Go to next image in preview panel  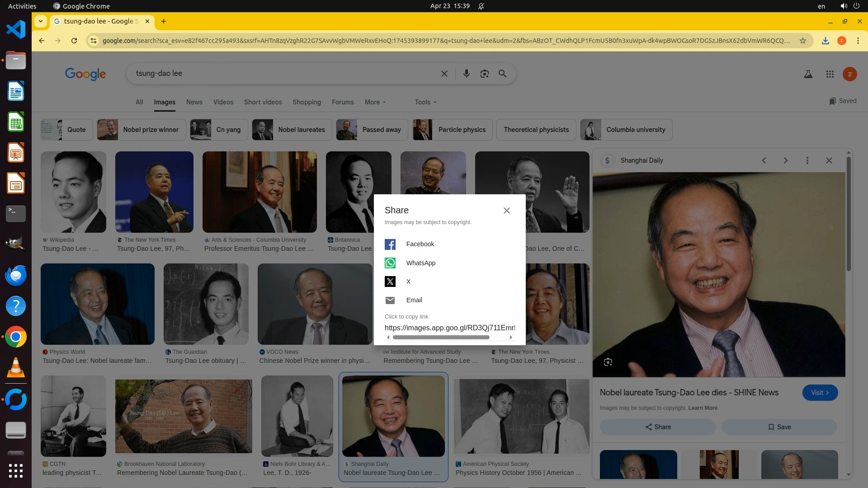[x=785, y=160]
